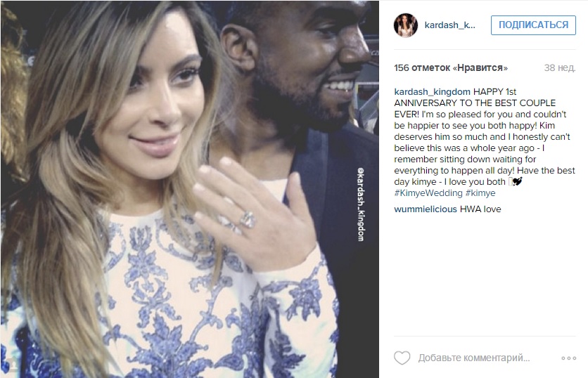Open the 38 нед. timestamp link
Screen dimensions: 588x378
pyautogui.click(x=559, y=68)
